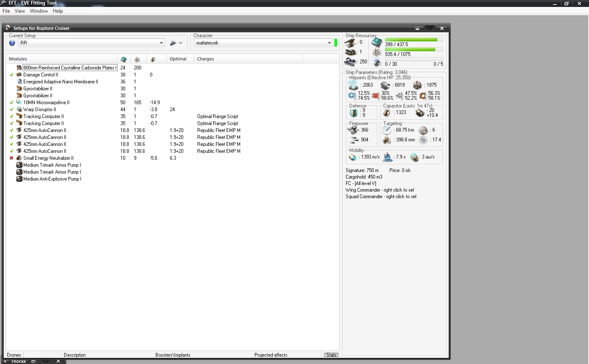Click the Squad Commander fleet entry
The height and width of the screenshot is (364, 589).
coord(381,197)
